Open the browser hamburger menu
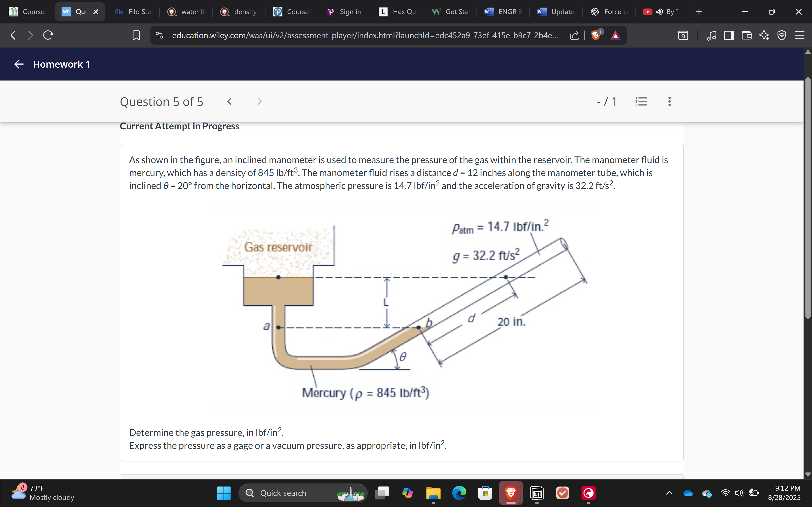The height and width of the screenshot is (507, 812). pyautogui.click(x=799, y=35)
